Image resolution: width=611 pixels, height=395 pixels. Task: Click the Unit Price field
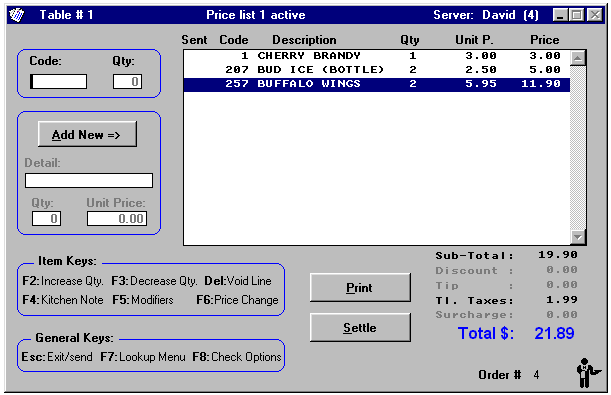coord(117,219)
